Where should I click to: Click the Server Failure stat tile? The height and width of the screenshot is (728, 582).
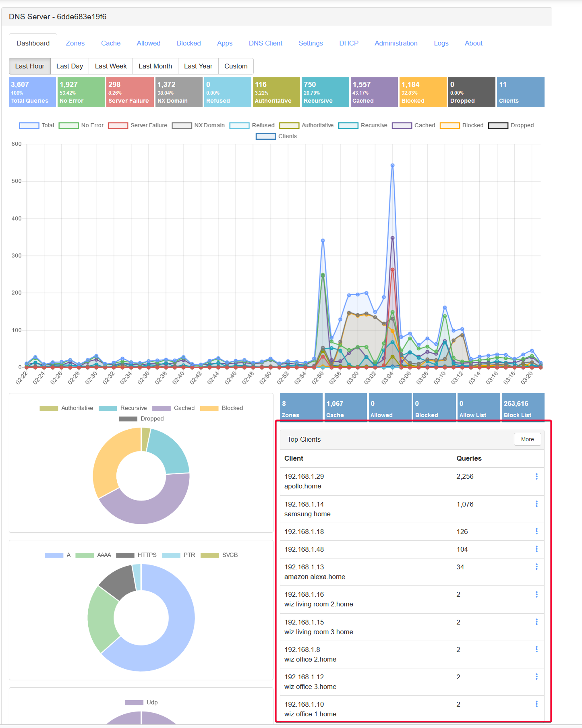point(130,92)
